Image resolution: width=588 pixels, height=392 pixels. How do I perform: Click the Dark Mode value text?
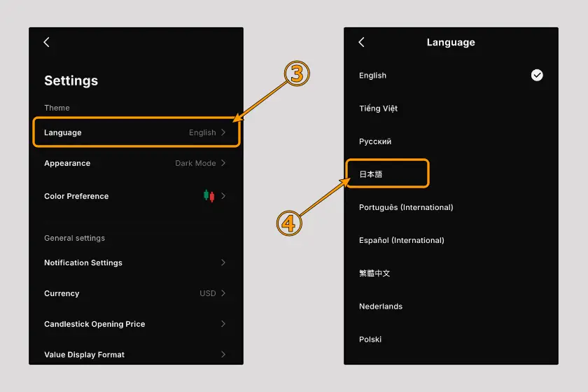(x=195, y=163)
